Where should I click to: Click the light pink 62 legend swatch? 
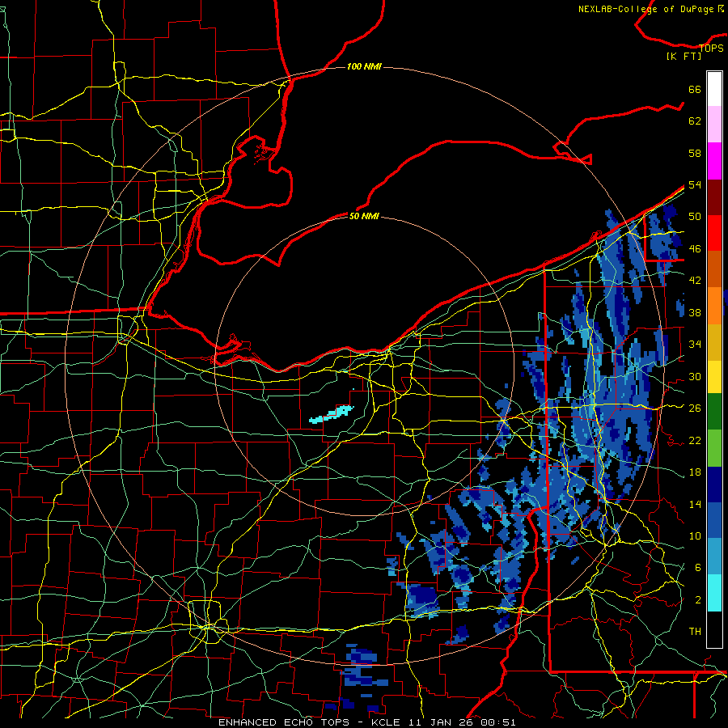click(714, 125)
